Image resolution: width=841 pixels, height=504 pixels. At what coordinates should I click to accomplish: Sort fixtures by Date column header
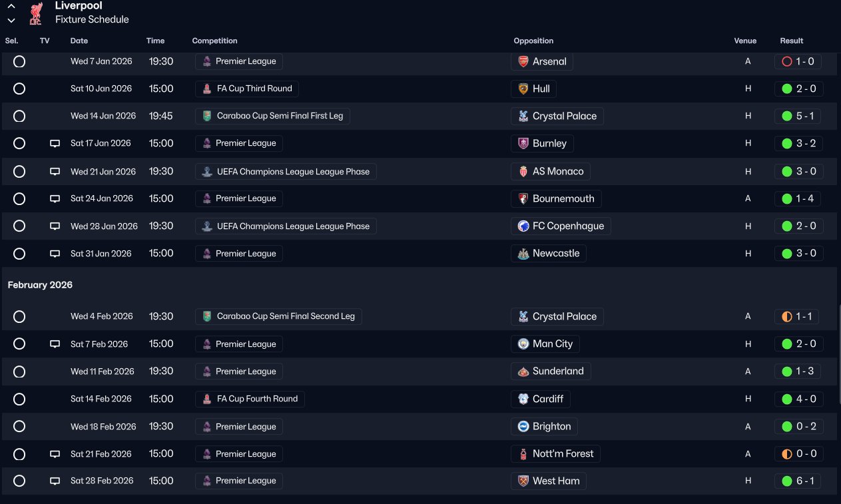click(x=79, y=41)
